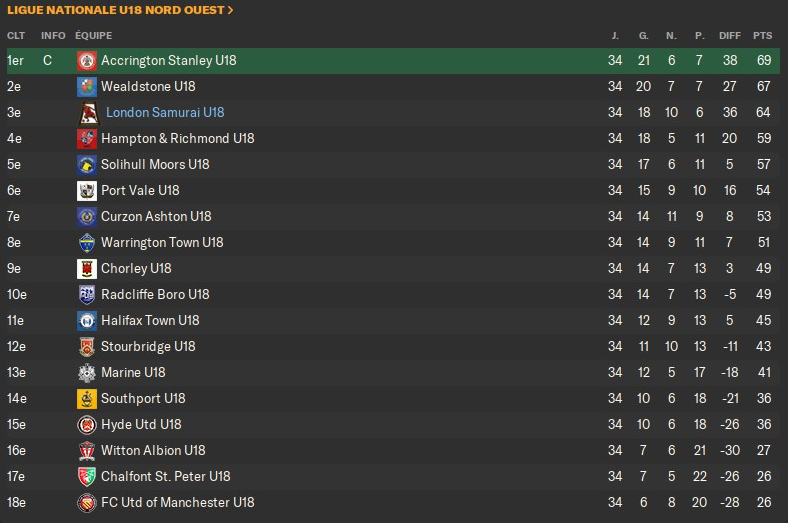Screen dimensions: 788x523
Task: Click the champion 'C' info marker
Action: click(47, 61)
